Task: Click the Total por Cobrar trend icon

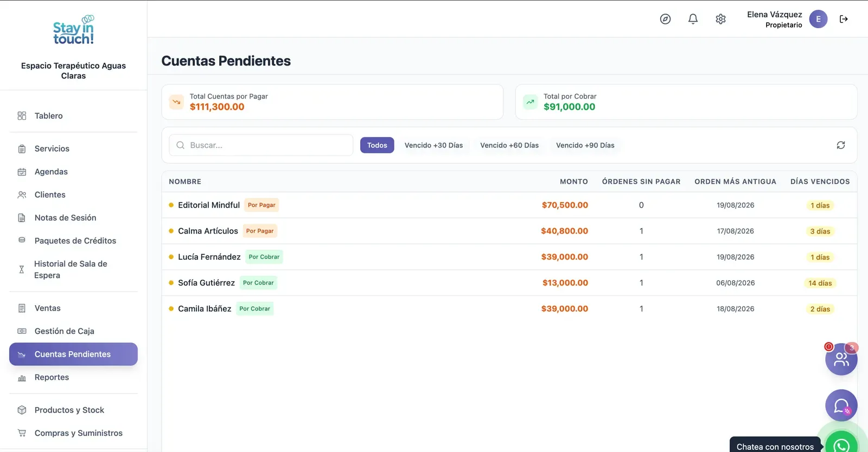Action: (x=530, y=102)
